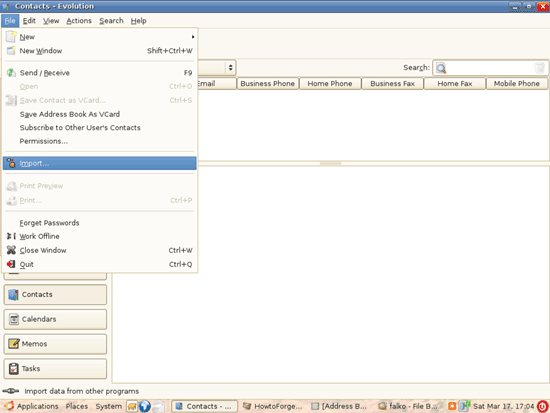550x413 pixels.
Task: Click the offline/online status bar icon
Action: (11, 391)
